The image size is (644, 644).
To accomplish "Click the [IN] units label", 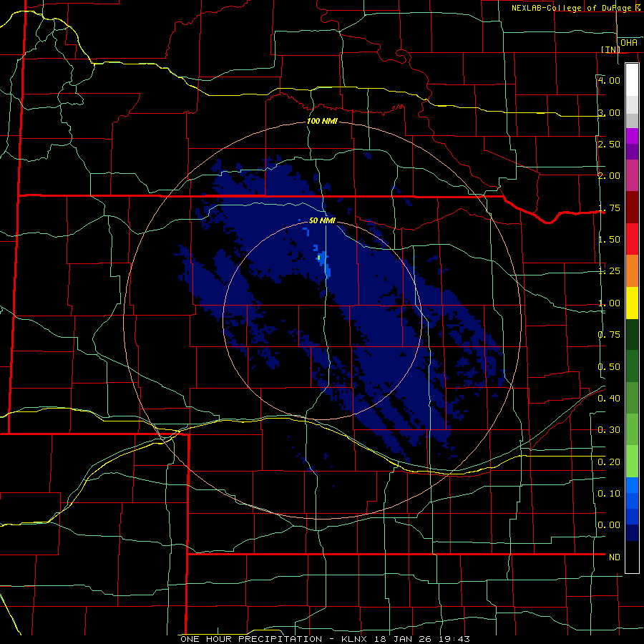I will point(610,49).
